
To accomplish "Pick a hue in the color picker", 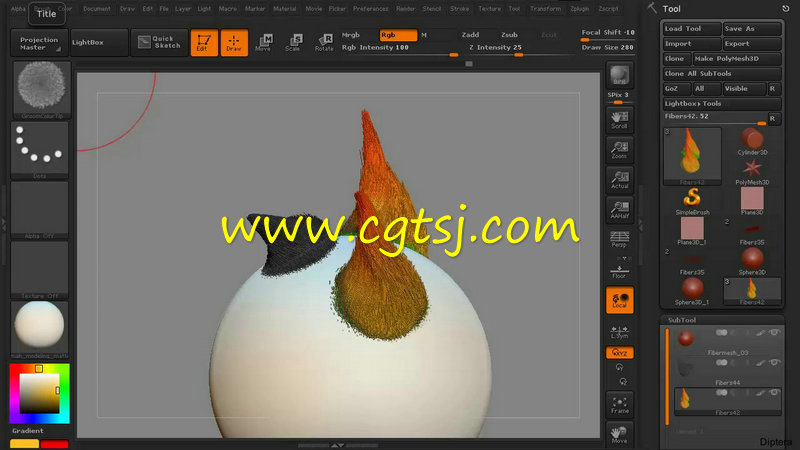I will click(x=39, y=393).
